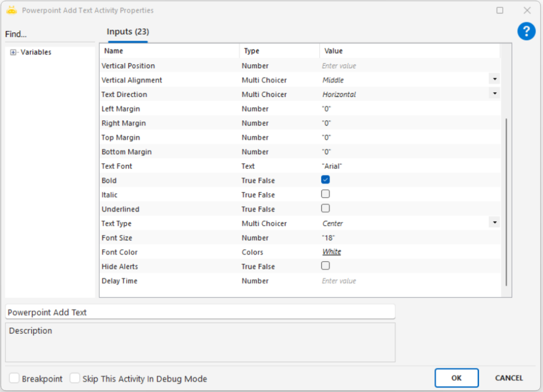The image size is (543, 392).
Task: Enable the Italic checkbox
Action: point(326,194)
